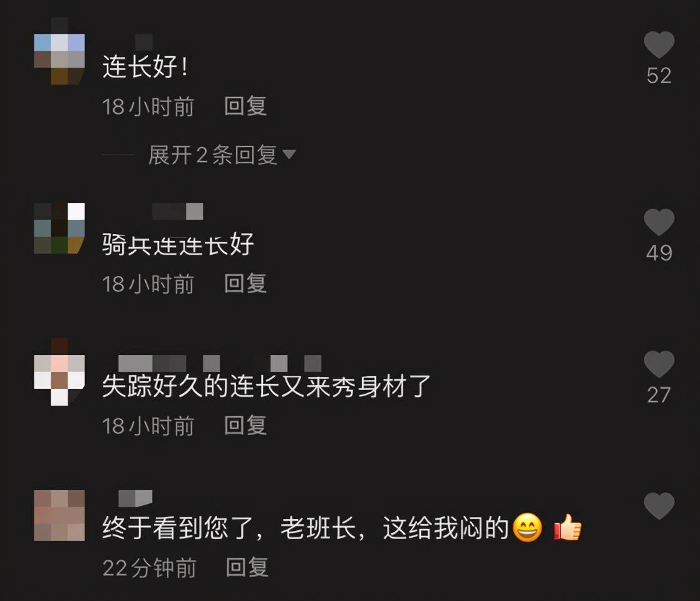Image resolution: width=700 pixels, height=601 pixels.
Task: Click the thumbs-up emoji in last comment
Action: (567, 528)
